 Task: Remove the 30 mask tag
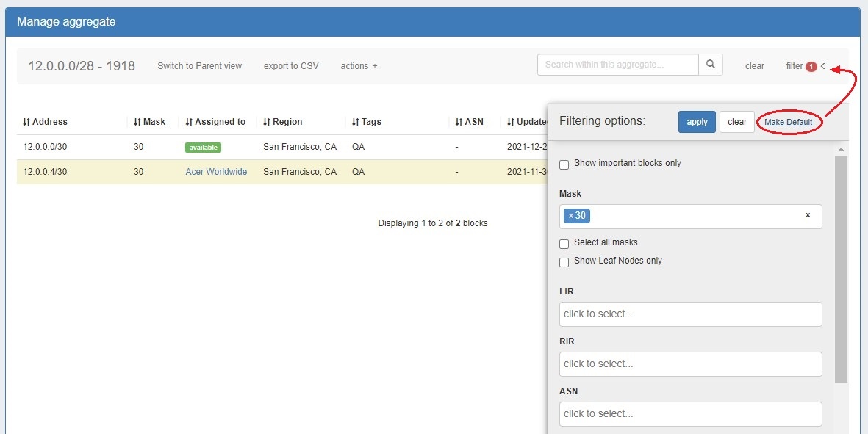click(571, 216)
